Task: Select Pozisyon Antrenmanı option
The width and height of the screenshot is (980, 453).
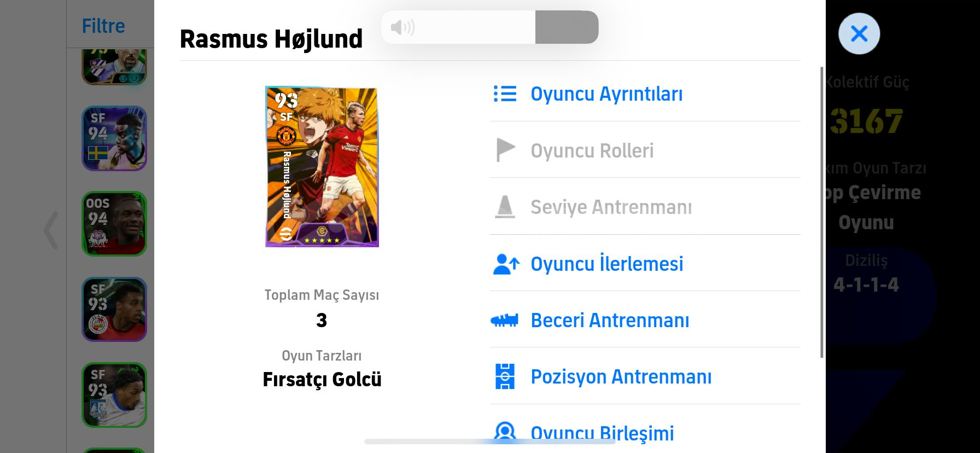Action: [621, 377]
